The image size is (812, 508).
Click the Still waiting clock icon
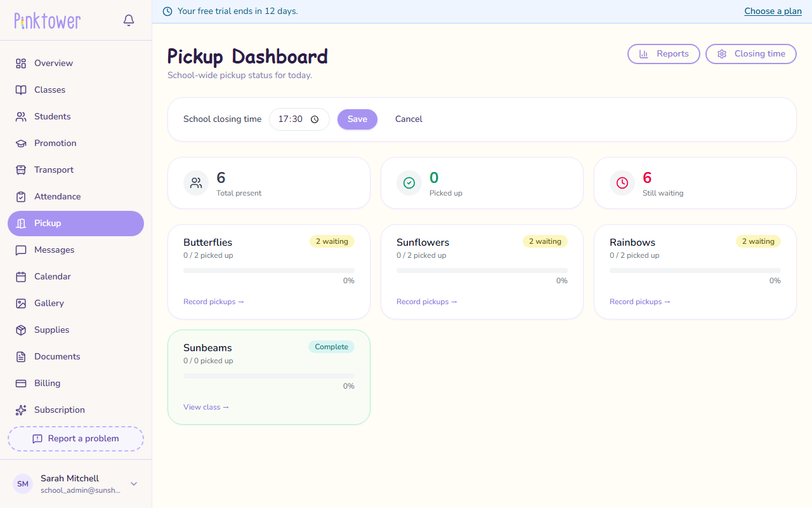tap(622, 183)
